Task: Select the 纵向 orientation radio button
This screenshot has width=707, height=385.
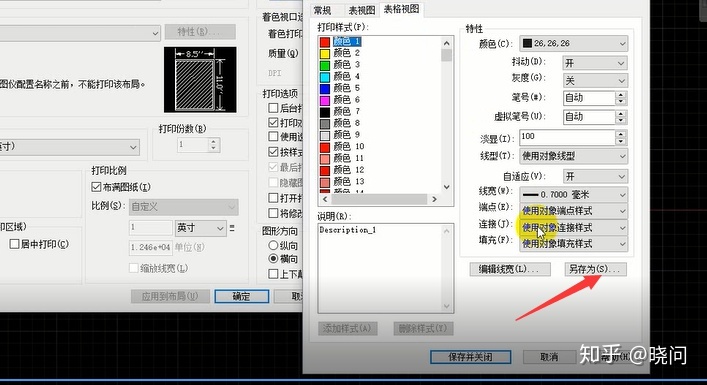Action: [273, 246]
